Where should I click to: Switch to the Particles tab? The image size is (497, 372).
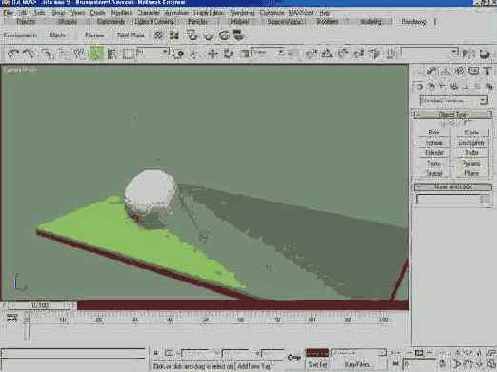click(198, 22)
